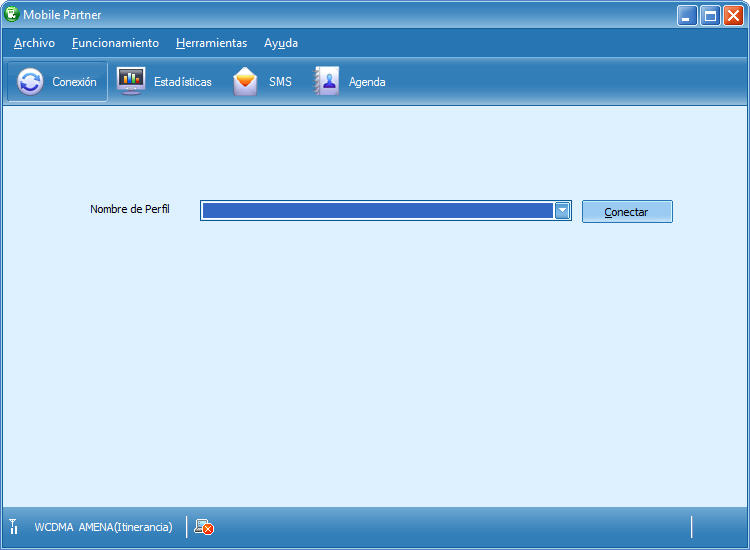
Task: Click inside the profile name combo box field
Action: [377, 211]
